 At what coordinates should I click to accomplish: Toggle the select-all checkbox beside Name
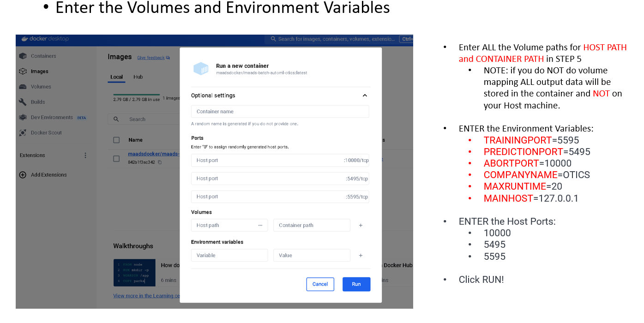[117, 140]
